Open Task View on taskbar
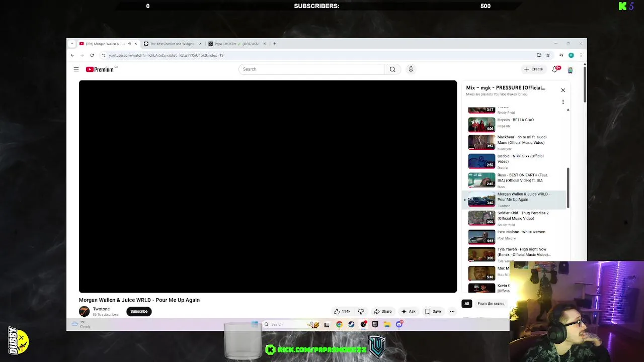 [327, 324]
